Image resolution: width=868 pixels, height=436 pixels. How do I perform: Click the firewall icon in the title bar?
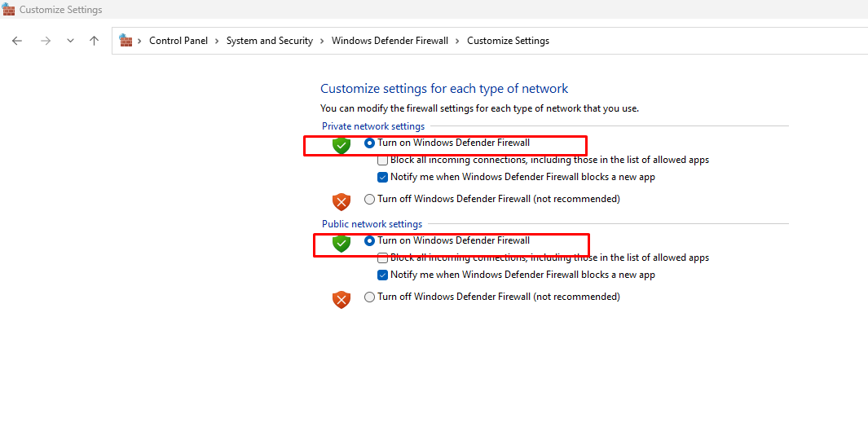[9, 10]
